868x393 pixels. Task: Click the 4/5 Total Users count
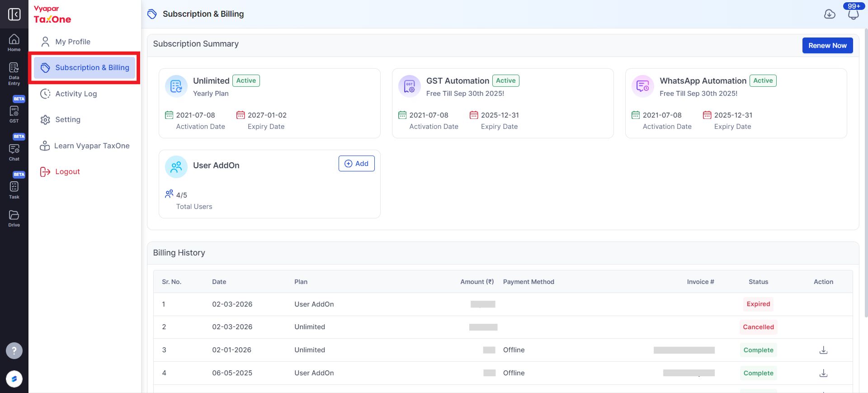(x=181, y=195)
